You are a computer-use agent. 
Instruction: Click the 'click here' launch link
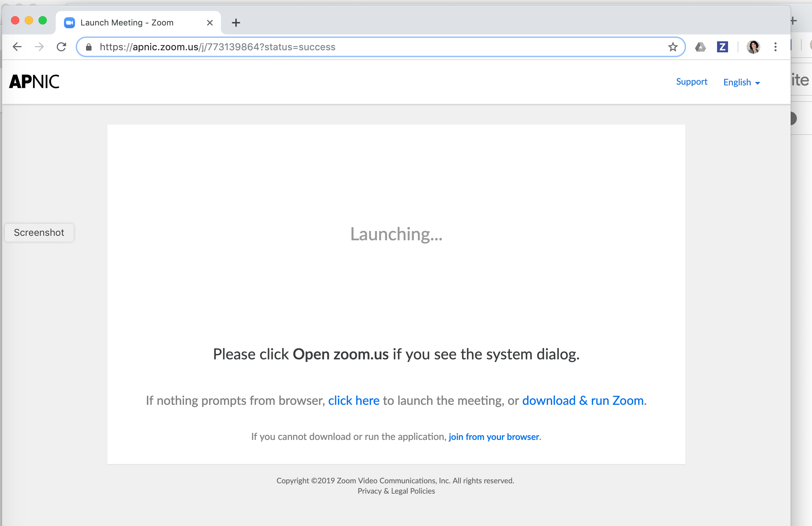coord(353,401)
